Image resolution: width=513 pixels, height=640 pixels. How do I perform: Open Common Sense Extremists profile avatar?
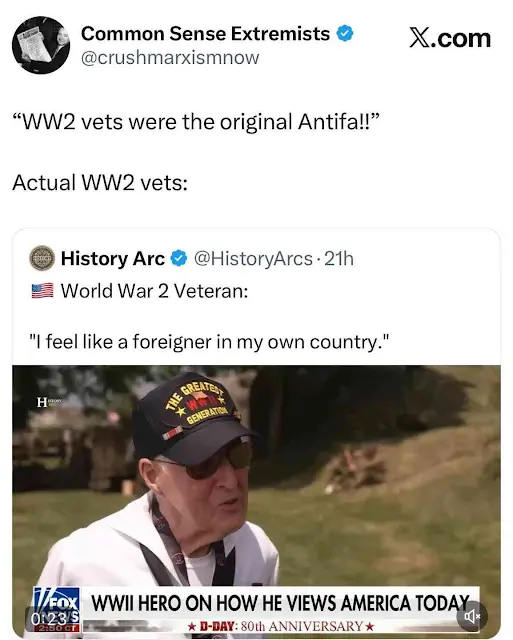[x=41, y=45]
